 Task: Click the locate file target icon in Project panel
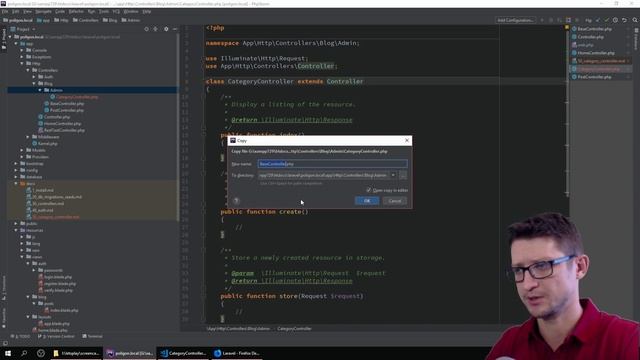point(147,29)
